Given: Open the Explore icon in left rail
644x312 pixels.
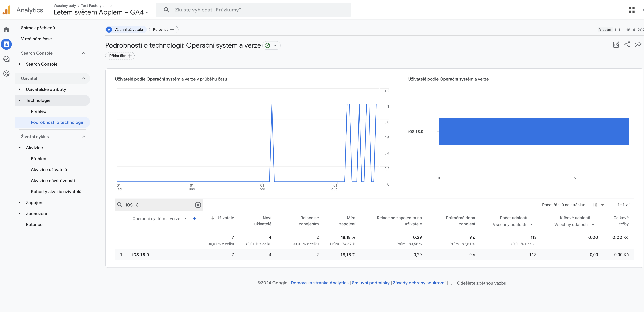Looking at the screenshot, I should tap(7, 59).
